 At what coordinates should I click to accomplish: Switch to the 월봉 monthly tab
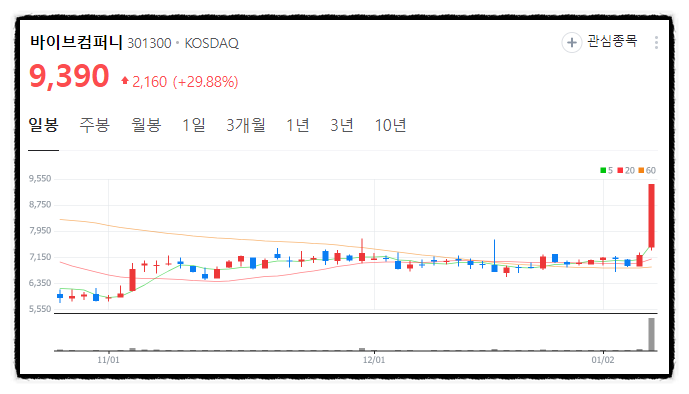[x=146, y=125]
